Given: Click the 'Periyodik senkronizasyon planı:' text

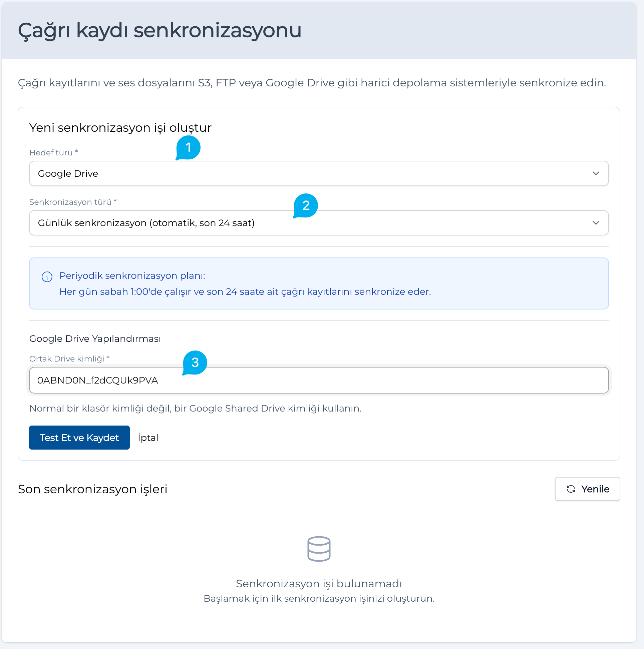Looking at the screenshot, I should coord(132,275).
